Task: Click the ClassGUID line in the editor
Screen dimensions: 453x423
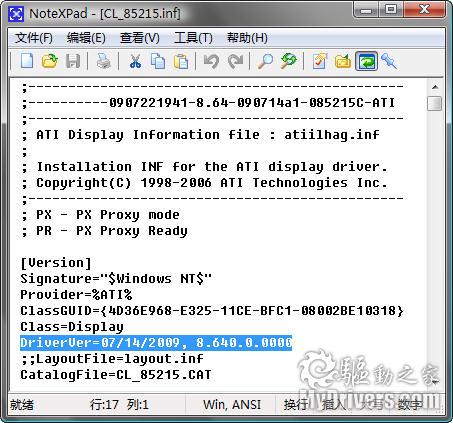Action: coord(212,311)
